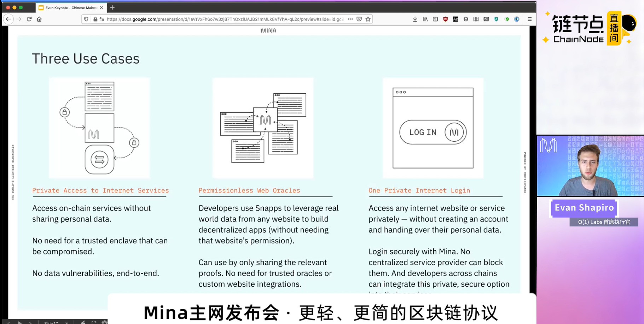Open the blue 1Password extension icon
Viewport: 644px width, 324px height.
pyautogui.click(x=517, y=19)
